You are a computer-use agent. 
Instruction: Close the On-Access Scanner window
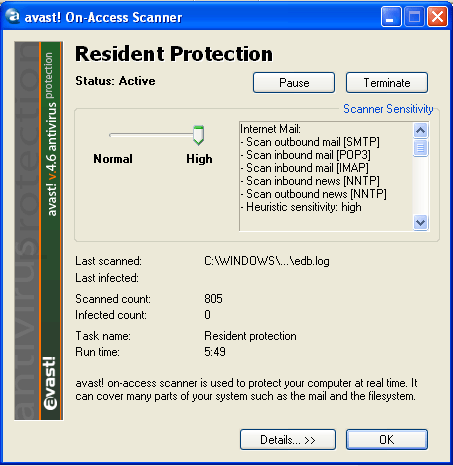437,16
